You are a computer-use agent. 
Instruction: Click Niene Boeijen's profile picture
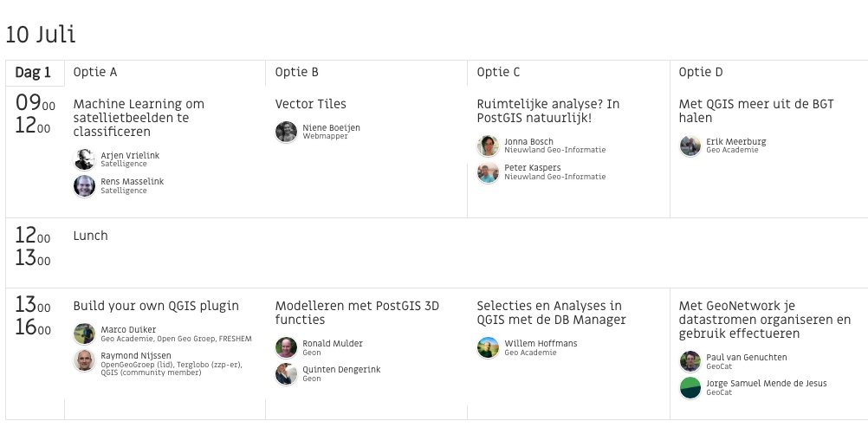click(286, 132)
